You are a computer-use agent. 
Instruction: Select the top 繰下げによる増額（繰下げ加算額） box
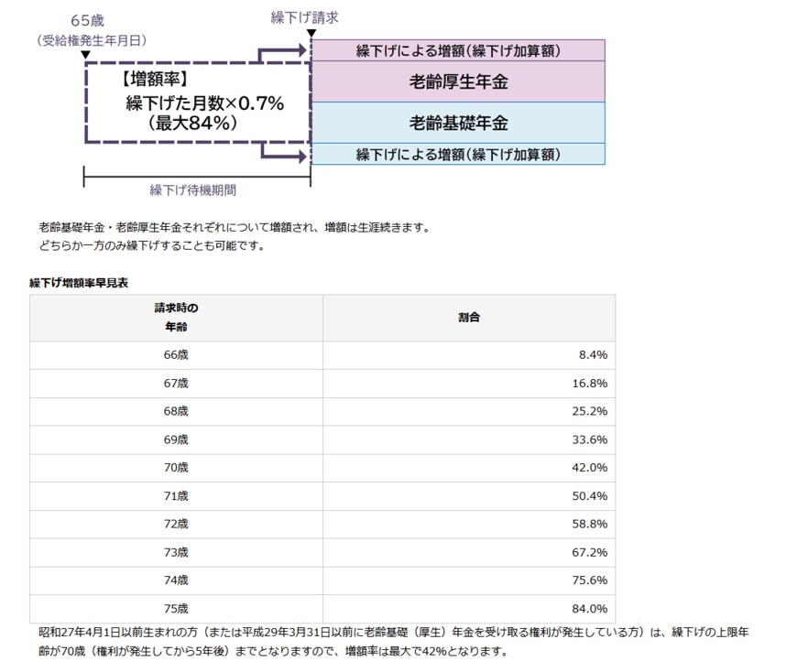pyautogui.click(x=458, y=49)
